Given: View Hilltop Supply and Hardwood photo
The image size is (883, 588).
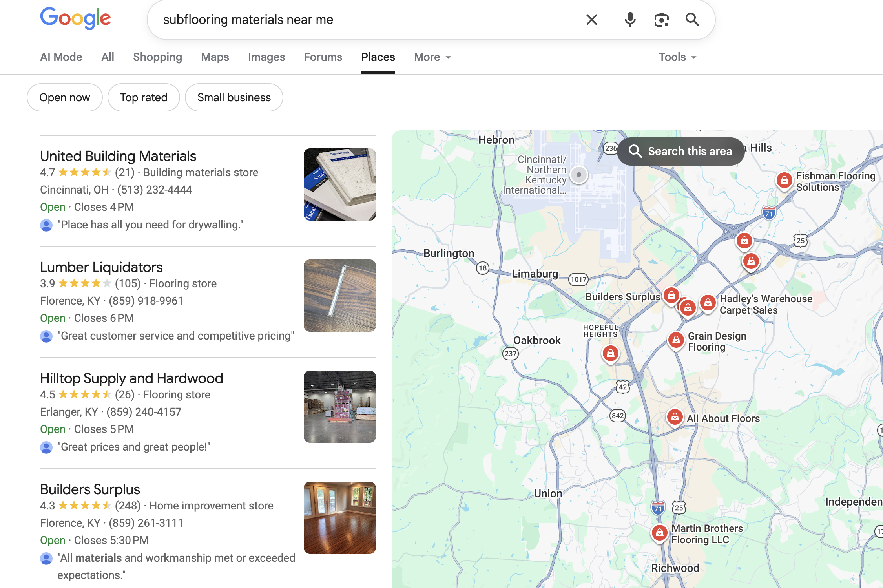Looking at the screenshot, I should tap(339, 406).
